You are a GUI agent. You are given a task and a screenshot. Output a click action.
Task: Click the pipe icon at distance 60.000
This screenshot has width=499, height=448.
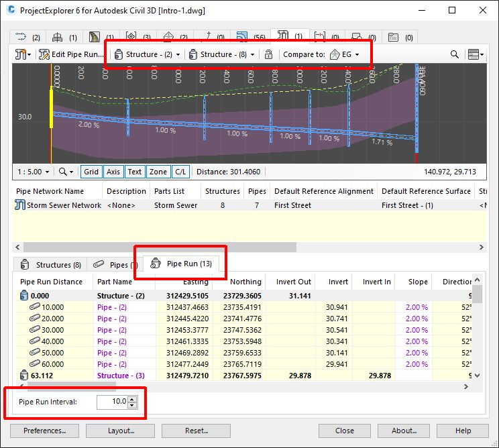point(34,364)
